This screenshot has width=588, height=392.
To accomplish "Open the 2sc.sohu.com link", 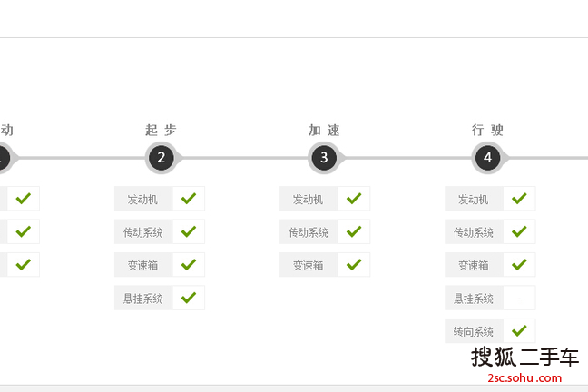I will click(x=524, y=377).
